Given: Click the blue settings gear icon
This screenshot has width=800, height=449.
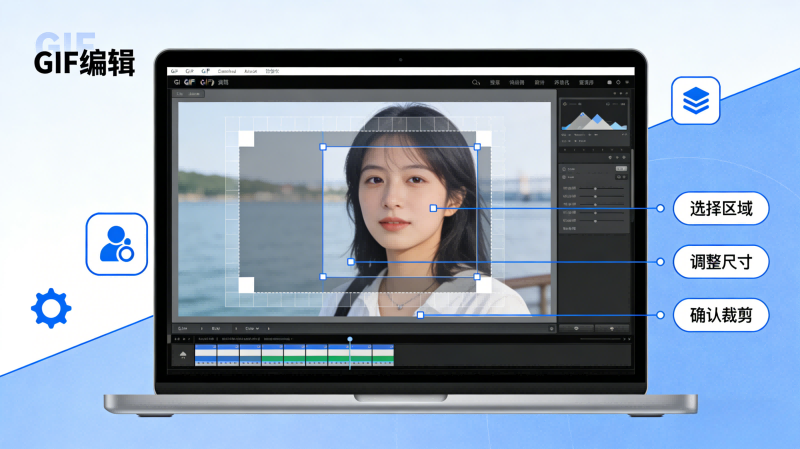Looking at the screenshot, I should [51, 308].
